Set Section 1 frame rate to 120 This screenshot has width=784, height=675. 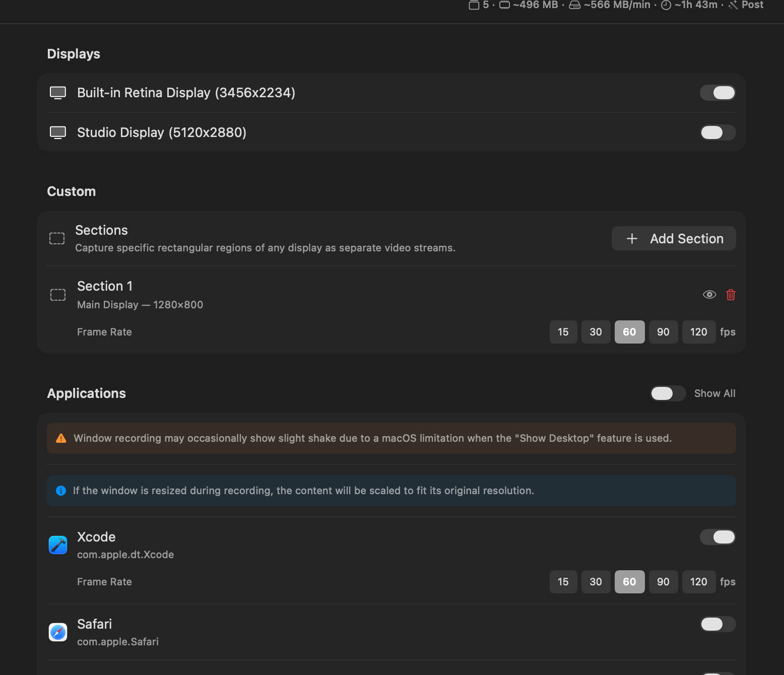pyautogui.click(x=699, y=332)
